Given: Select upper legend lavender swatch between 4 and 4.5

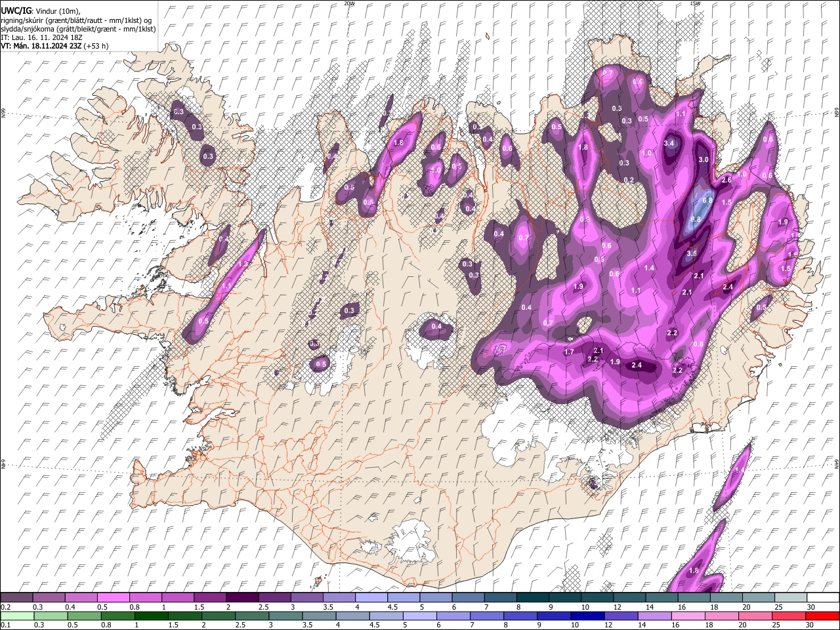Looking at the screenshot, I should [x=371, y=597].
